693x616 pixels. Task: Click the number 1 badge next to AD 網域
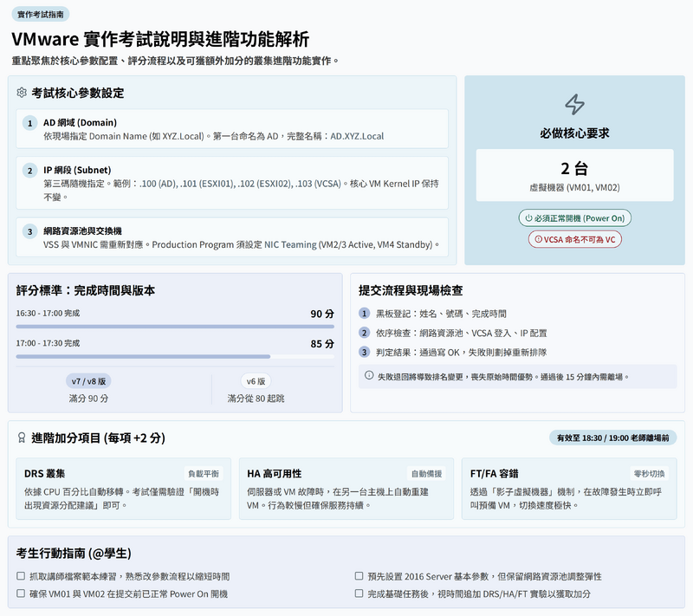point(29,123)
